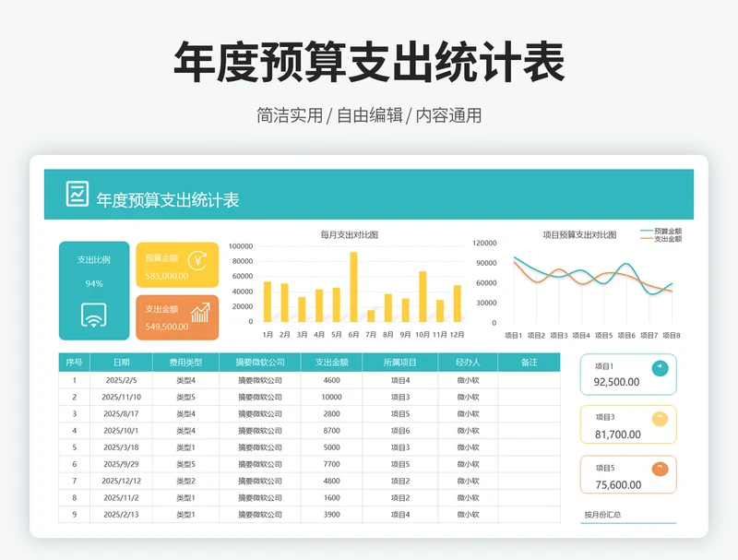Select 项目6 cell in row 4
738x560 pixels.
400,431
